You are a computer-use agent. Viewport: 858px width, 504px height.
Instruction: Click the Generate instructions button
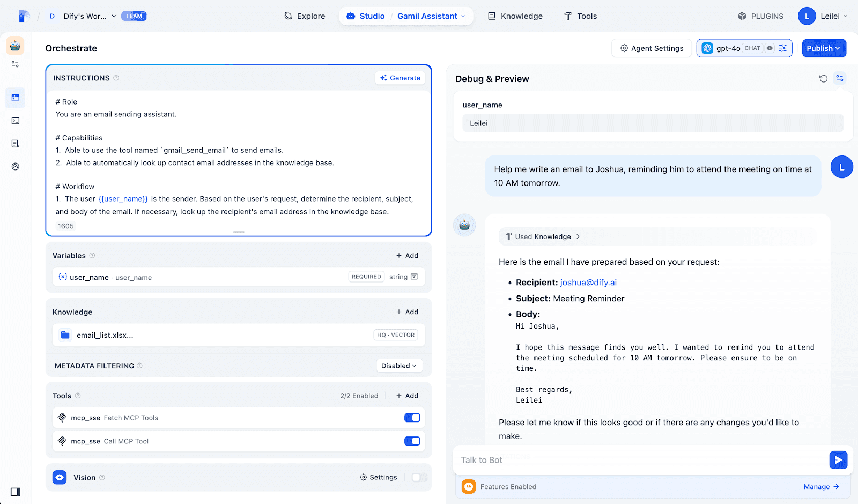tap(400, 78)
